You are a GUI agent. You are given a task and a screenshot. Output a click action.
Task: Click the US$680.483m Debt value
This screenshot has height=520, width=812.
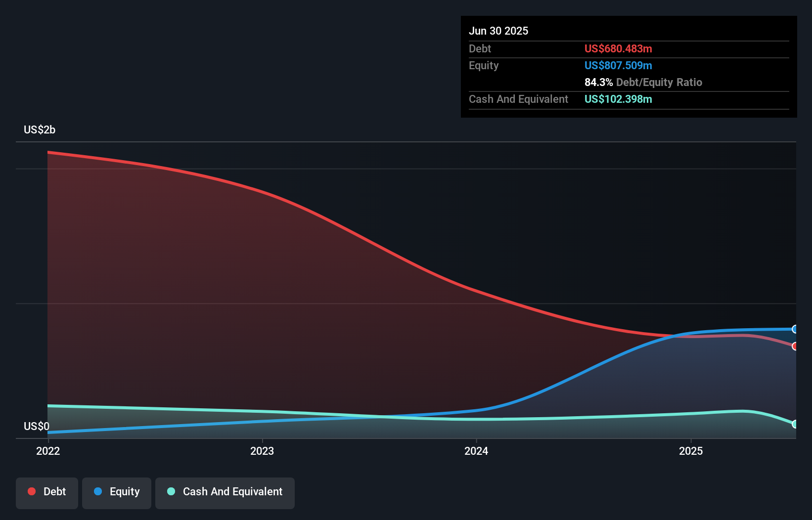(x=618, y=48)
